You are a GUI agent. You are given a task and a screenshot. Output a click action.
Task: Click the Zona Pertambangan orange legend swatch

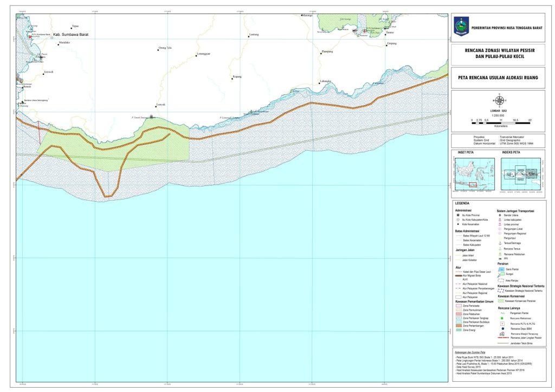pyautogui.click(x=459, y=325)
